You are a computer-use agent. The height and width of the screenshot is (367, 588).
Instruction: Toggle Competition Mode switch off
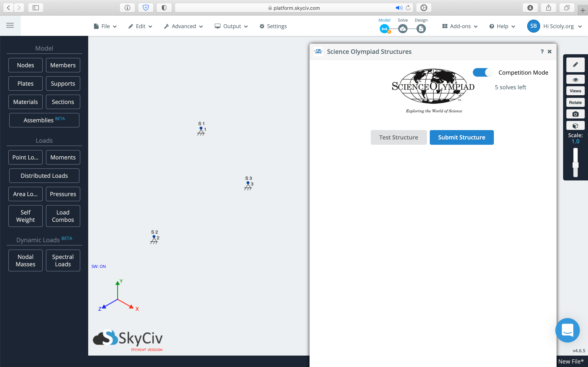[483, 72]
